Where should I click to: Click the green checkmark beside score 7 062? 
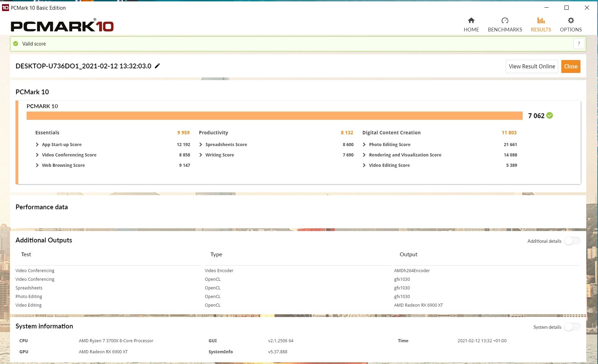550,115
